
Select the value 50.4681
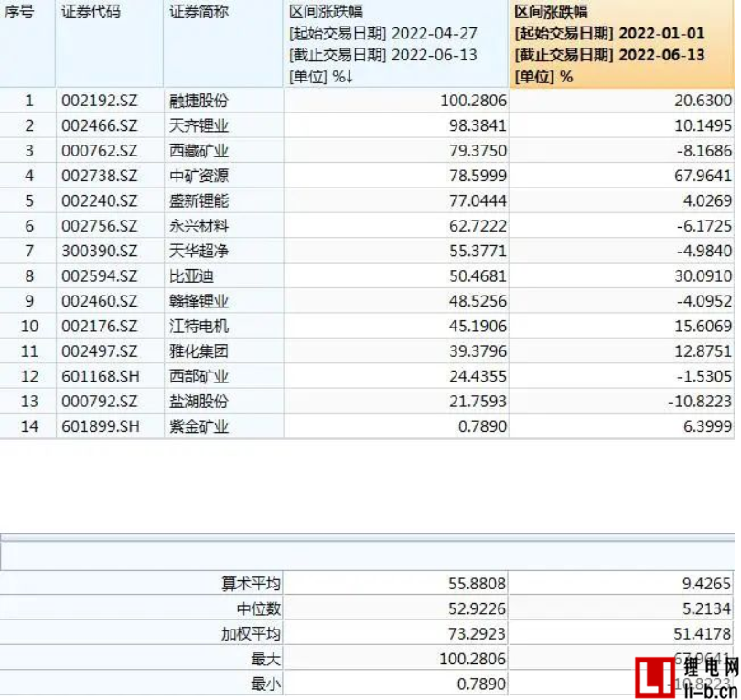(478, 276)
